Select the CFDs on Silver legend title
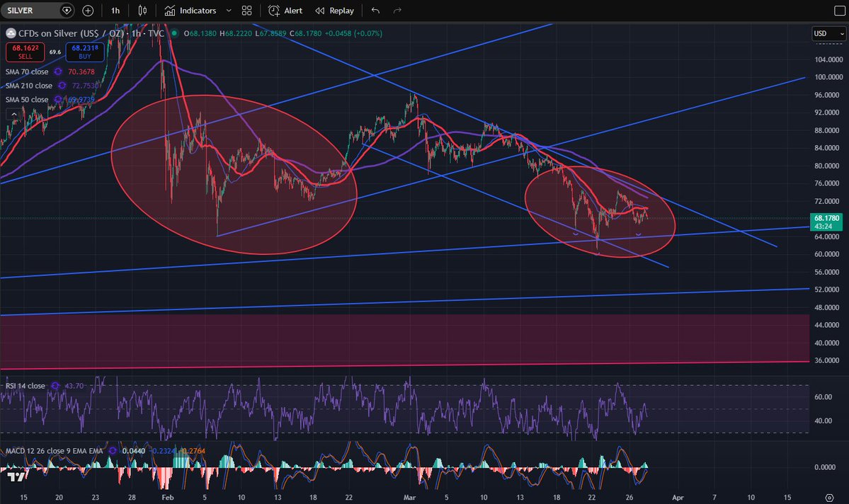 tap(91, 33)
